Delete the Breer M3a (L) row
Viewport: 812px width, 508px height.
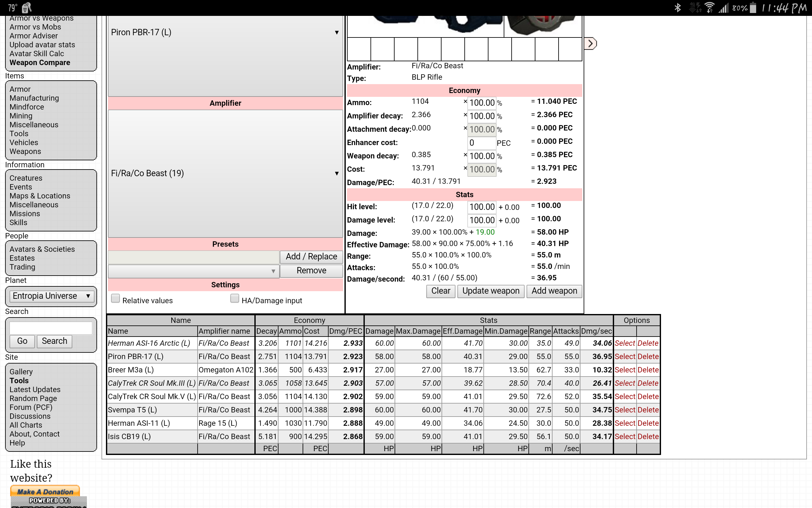click(648, 370)
